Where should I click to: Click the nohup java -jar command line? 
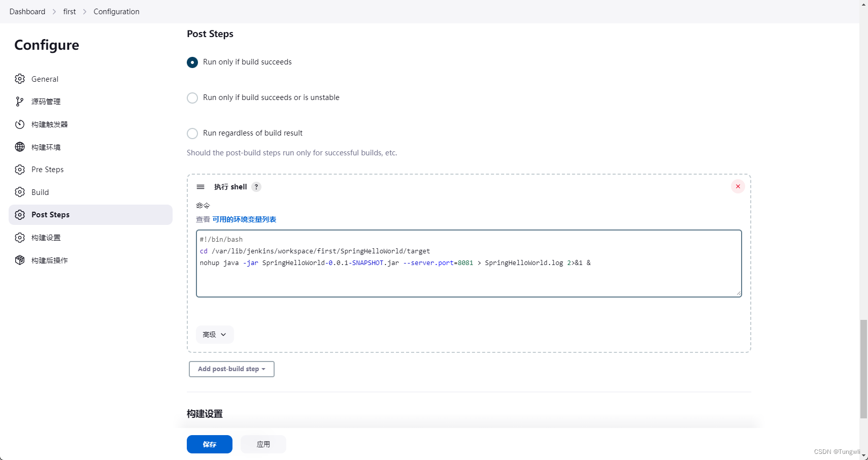[395, 263]
